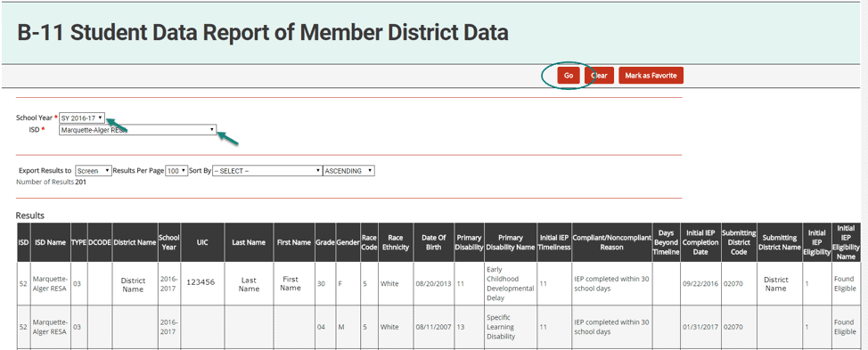Screen dimensions: 868x350
Task: Click the date of birth 08/11/2007
Action: [433, 327]
